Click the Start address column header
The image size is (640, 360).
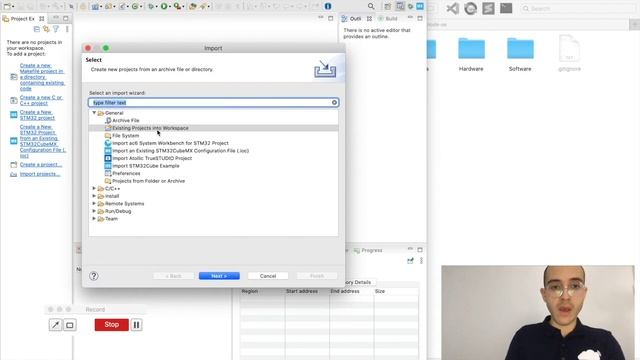coord(302,291)
